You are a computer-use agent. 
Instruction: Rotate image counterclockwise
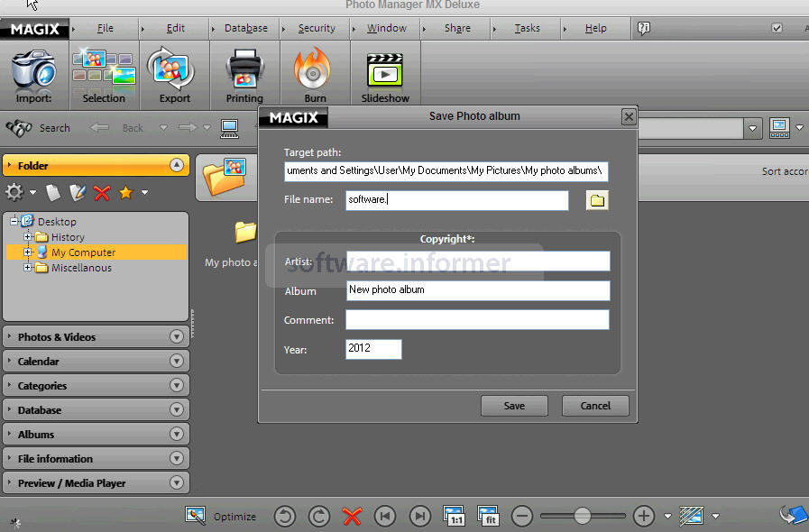pos(285,516)
